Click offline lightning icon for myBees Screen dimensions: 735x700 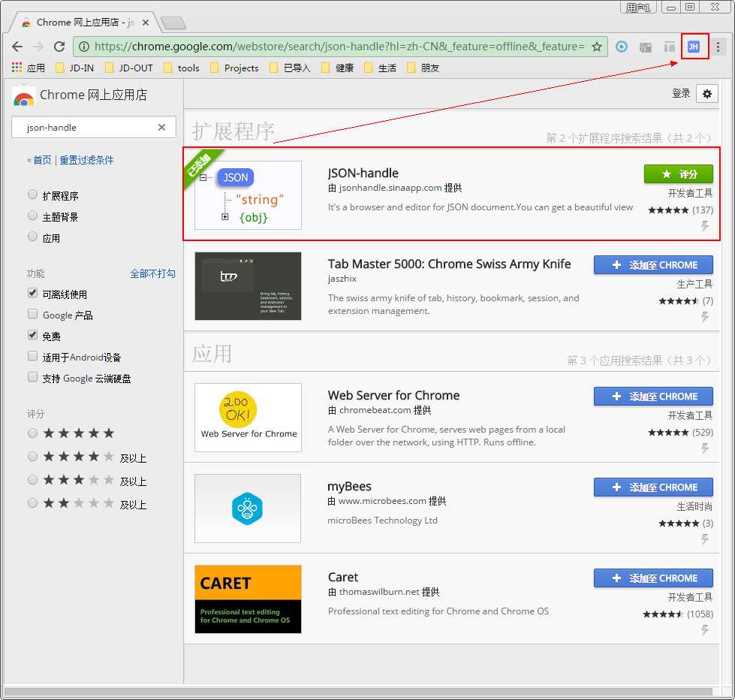(x=704, y=539)
